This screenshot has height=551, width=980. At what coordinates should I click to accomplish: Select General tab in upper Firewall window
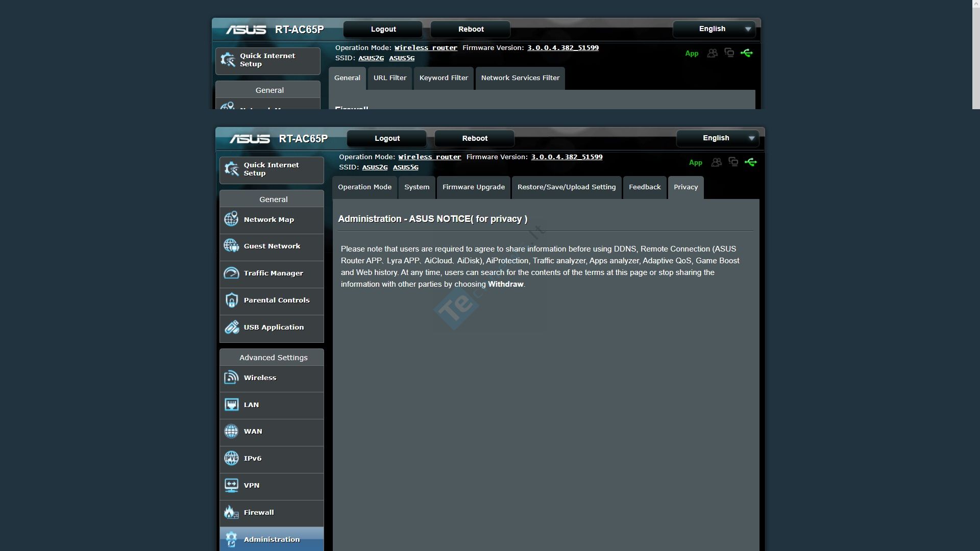[347, 78]
